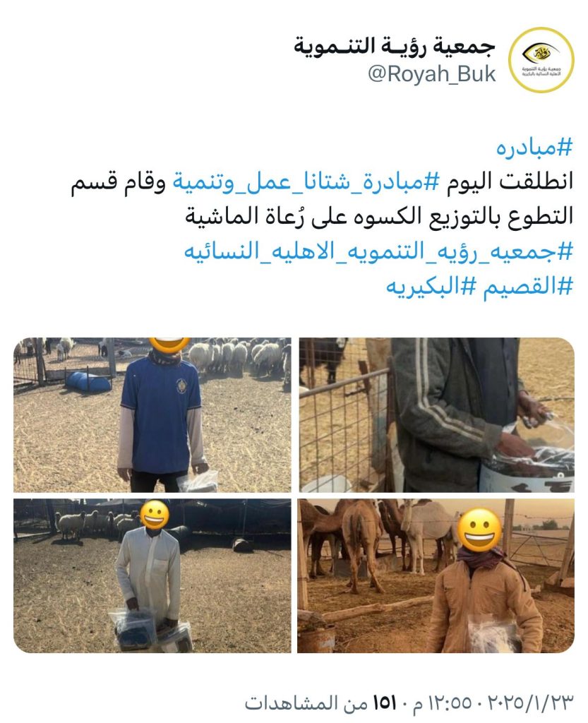Click the emoji over tan-jacket man's face

pyautogui.click(x=479, y=530)
